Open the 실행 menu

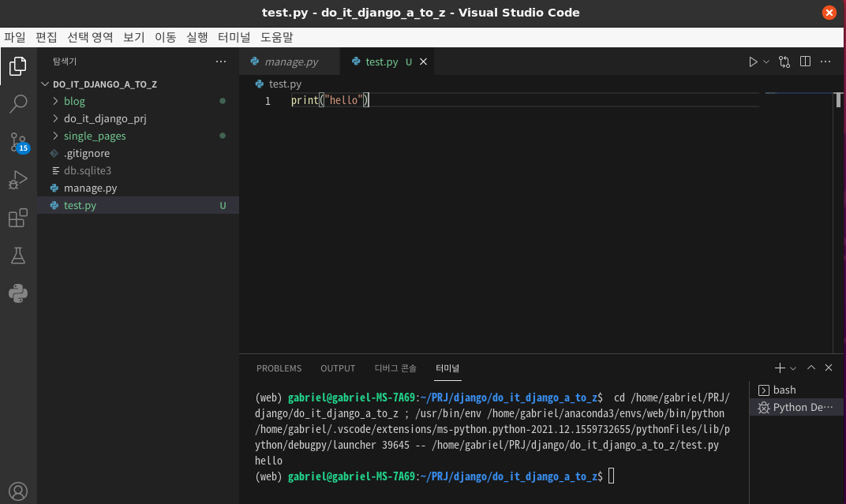(197, 37)
